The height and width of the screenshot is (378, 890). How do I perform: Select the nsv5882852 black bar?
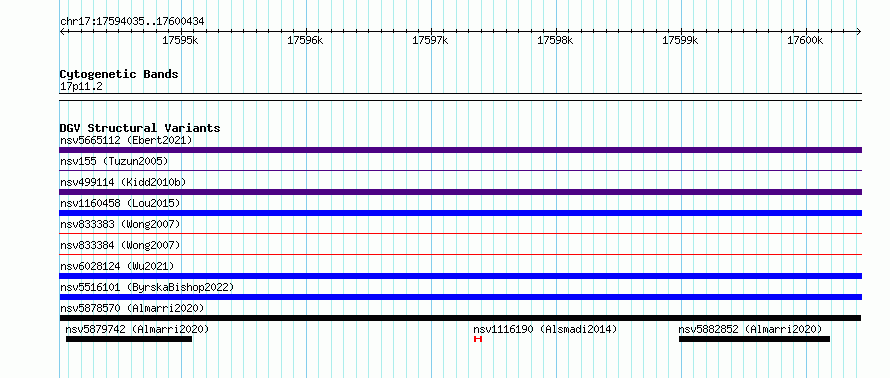click(754, 339)
